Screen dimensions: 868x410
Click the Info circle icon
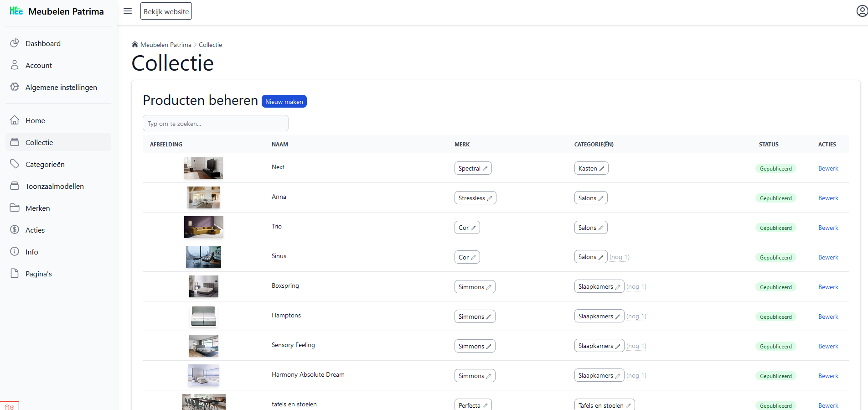click(x=15, y=252)
